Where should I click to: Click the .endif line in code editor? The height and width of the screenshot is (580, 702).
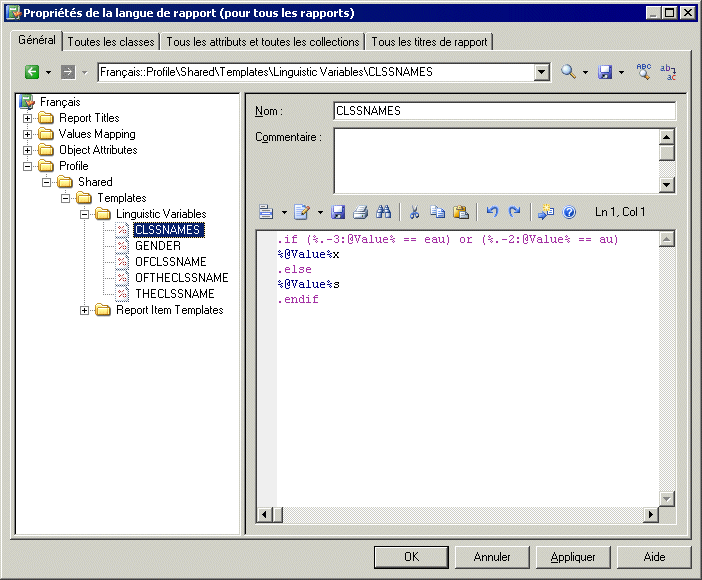pos(298,300)
